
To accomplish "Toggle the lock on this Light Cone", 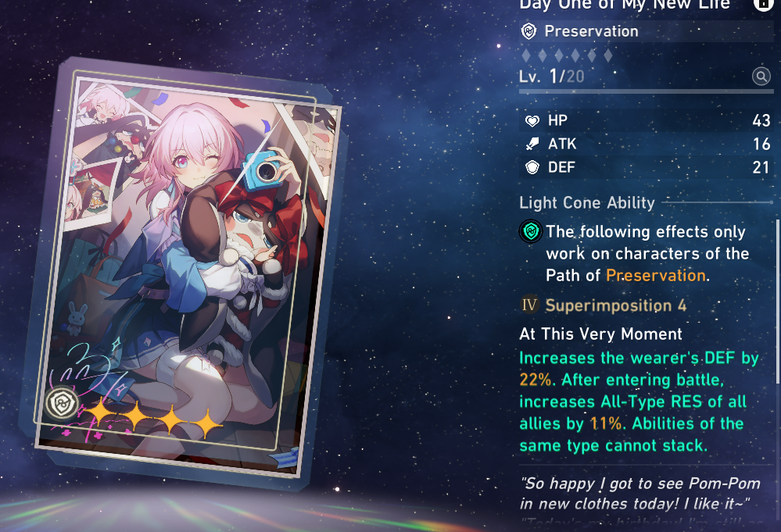I will tap(762, 4).
